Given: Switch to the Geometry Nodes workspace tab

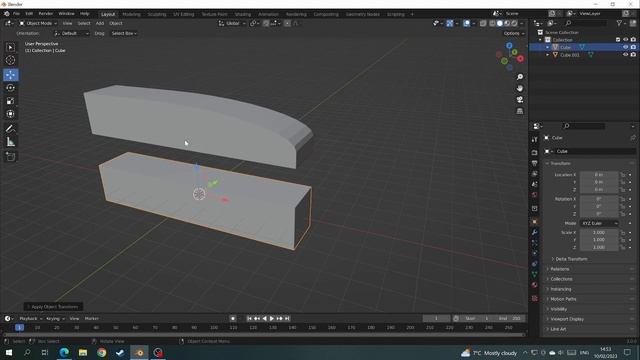Looking at the screenshot, I should [362, 14].
